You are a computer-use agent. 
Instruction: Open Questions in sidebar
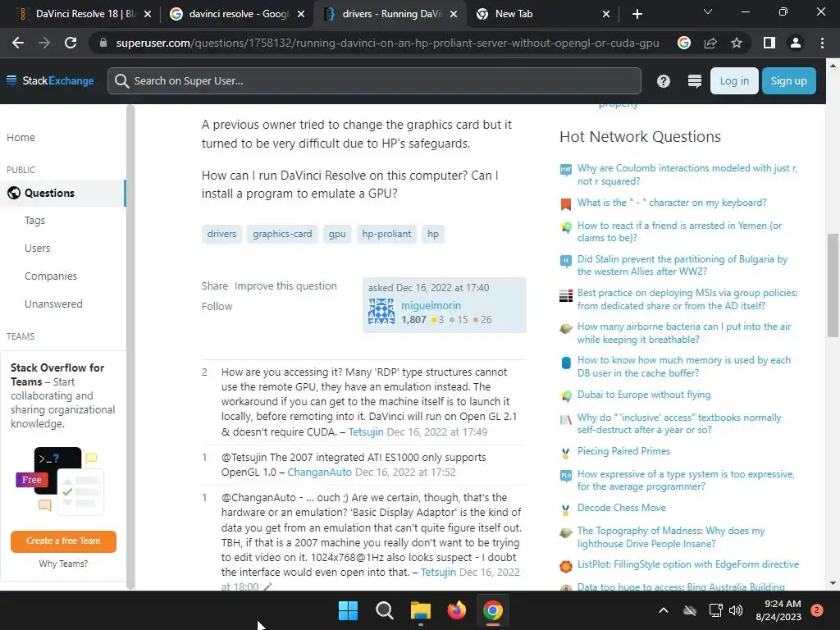pyautogui.click(x=62, y=193)
